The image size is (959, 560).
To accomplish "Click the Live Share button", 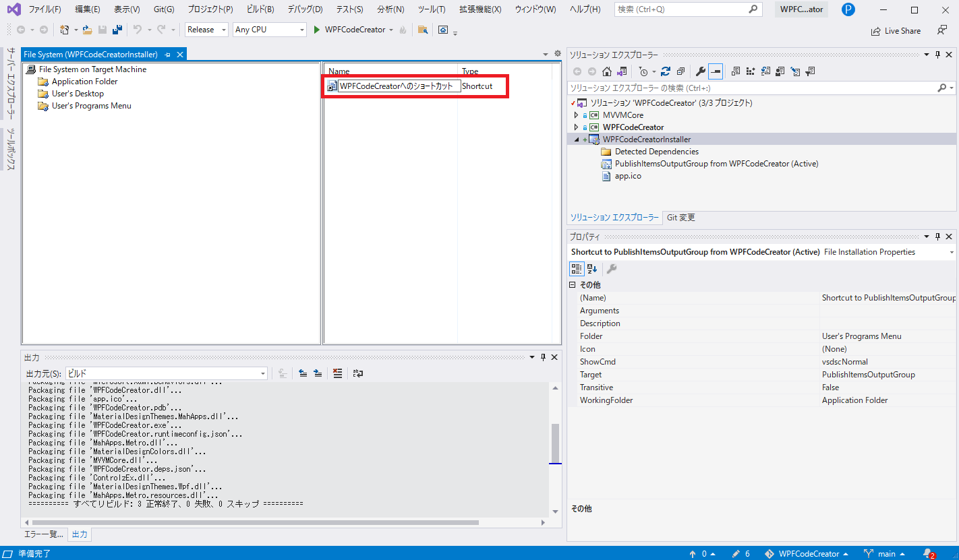I will pyautogui.click(x=896, y=30).
